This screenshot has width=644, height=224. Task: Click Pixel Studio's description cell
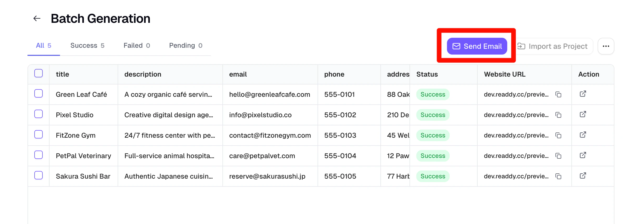coord(169,115)
